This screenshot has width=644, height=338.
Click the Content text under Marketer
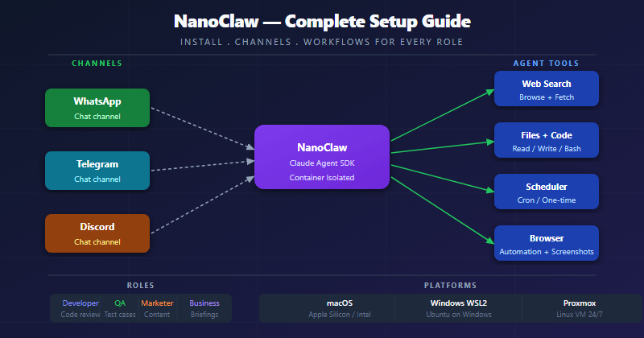click(x=157, y=315)
